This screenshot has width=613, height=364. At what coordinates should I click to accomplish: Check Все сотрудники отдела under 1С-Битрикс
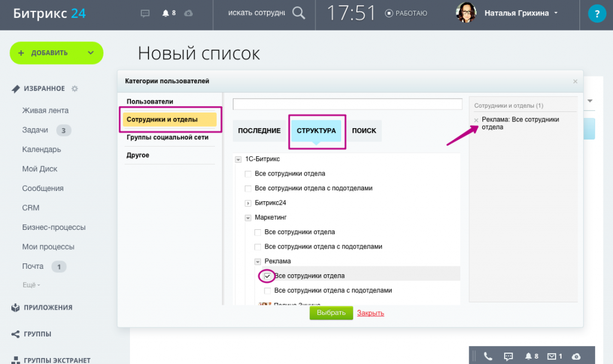pos(248,174)
